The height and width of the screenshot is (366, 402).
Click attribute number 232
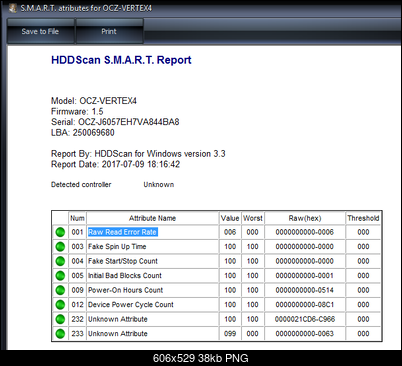click(77, 319)
